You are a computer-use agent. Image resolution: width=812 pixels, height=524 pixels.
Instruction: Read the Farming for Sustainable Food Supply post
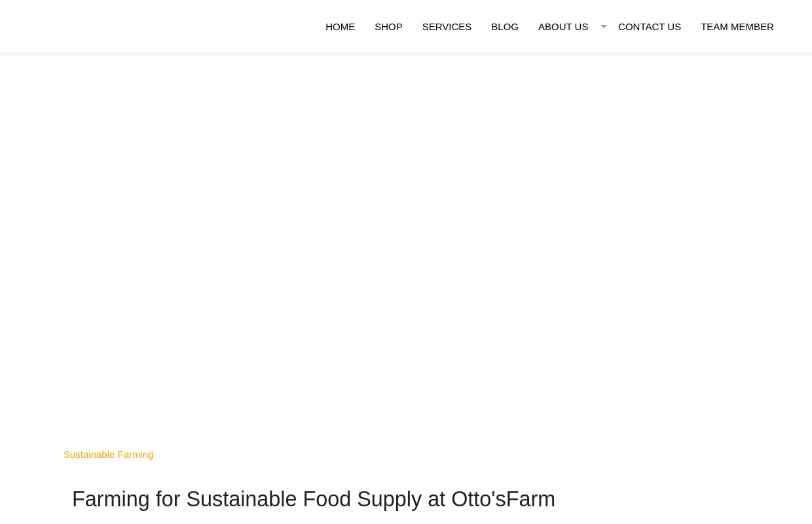[x=313, y=498]
